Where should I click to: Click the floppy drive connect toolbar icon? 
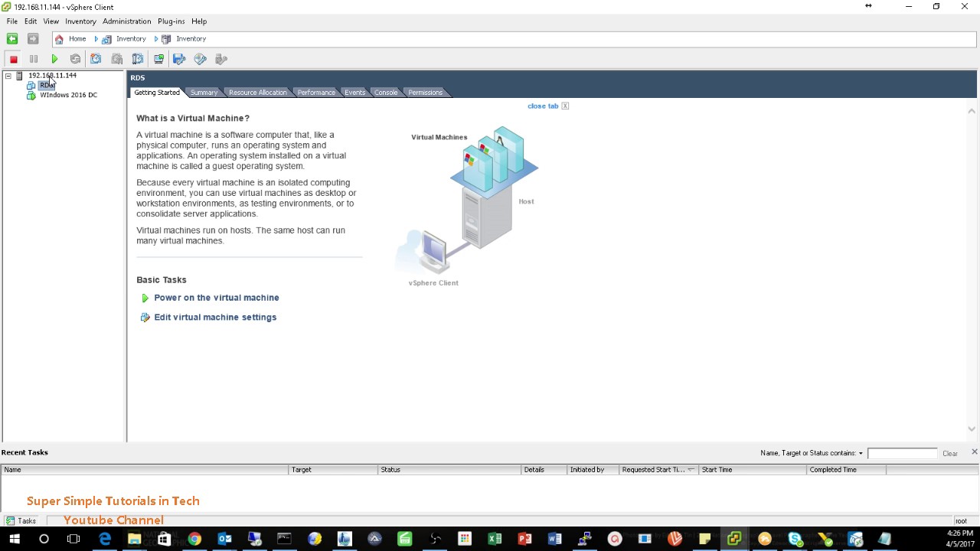coord(179,59)
